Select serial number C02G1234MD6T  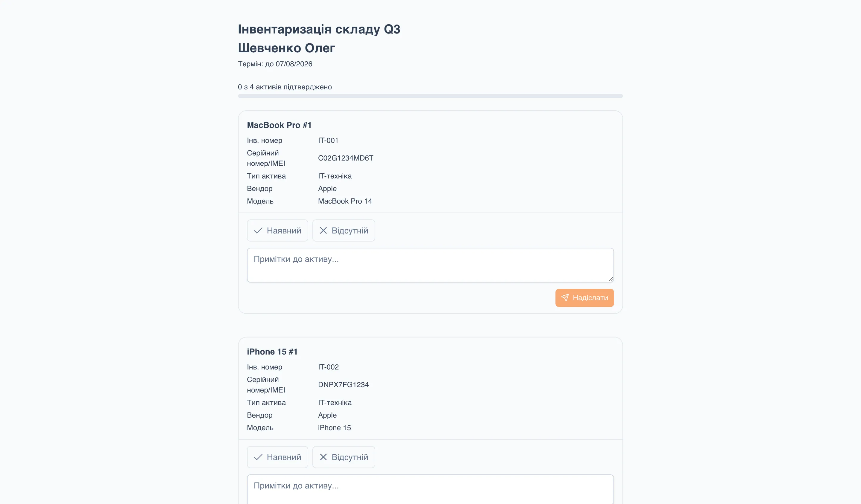click(345, 158)
